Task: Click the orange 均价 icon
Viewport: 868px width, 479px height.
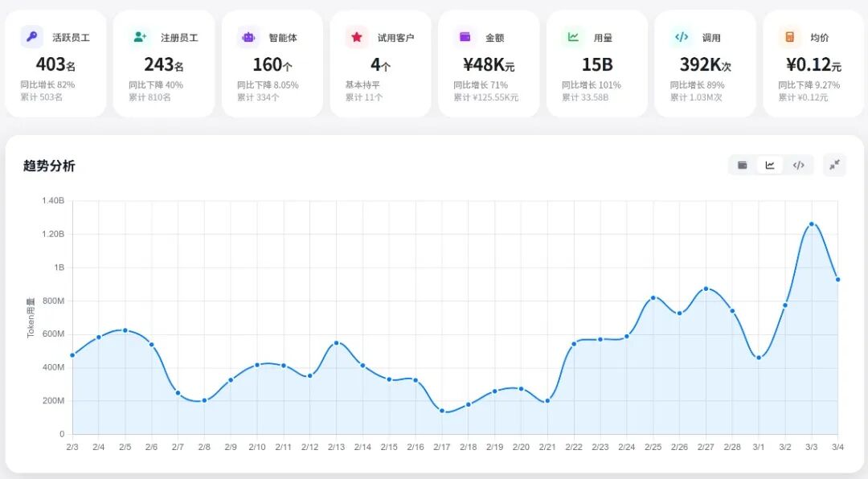Action: tap(788, 37)
